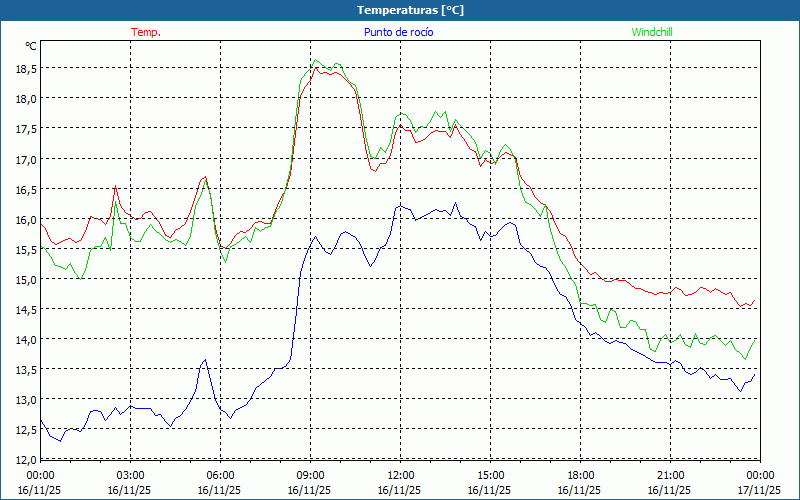800x500 pixels.
Task: Select the 12:00 time axis label
Action: (x=400, y=475)
